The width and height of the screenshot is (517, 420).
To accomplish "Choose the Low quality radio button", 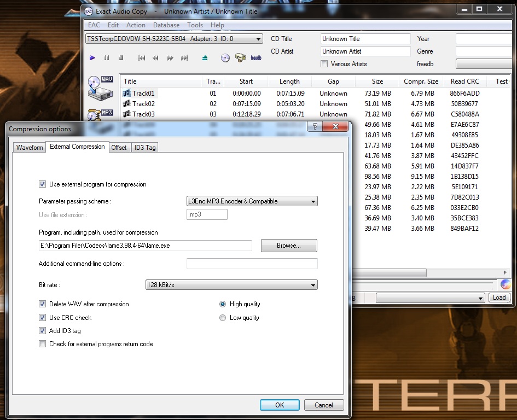I will coord(223,318).
